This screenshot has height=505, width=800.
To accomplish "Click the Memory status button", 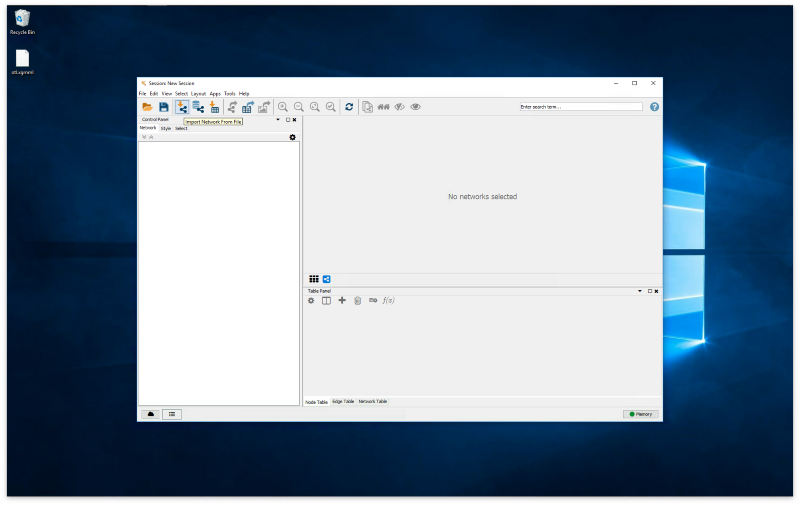I will coord(641,415).
